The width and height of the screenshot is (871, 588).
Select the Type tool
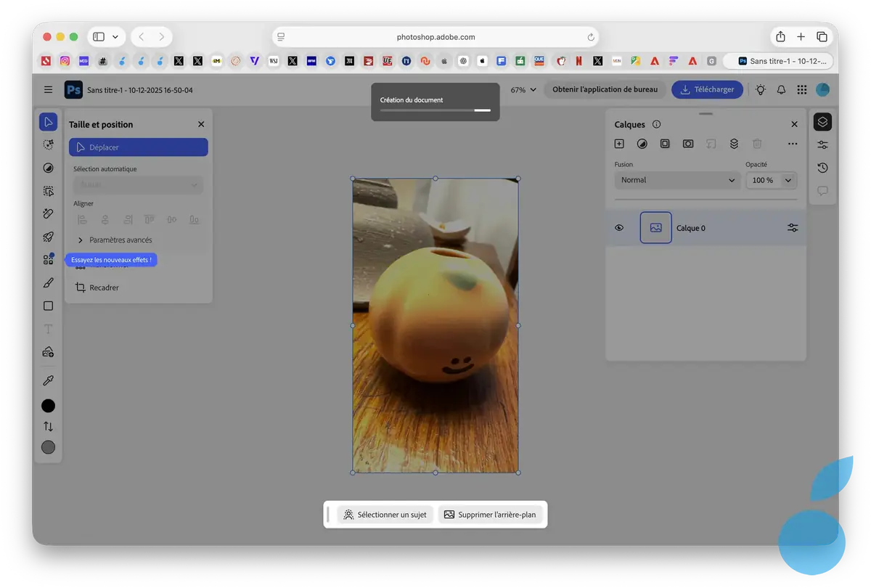pyautogui.click(x=48, y=329)
